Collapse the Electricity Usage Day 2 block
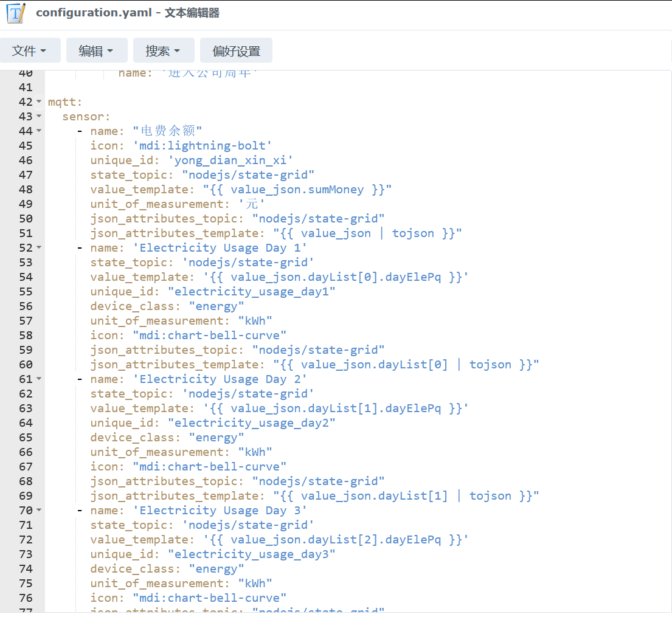 pyautogui.click(x=38, y=379)
